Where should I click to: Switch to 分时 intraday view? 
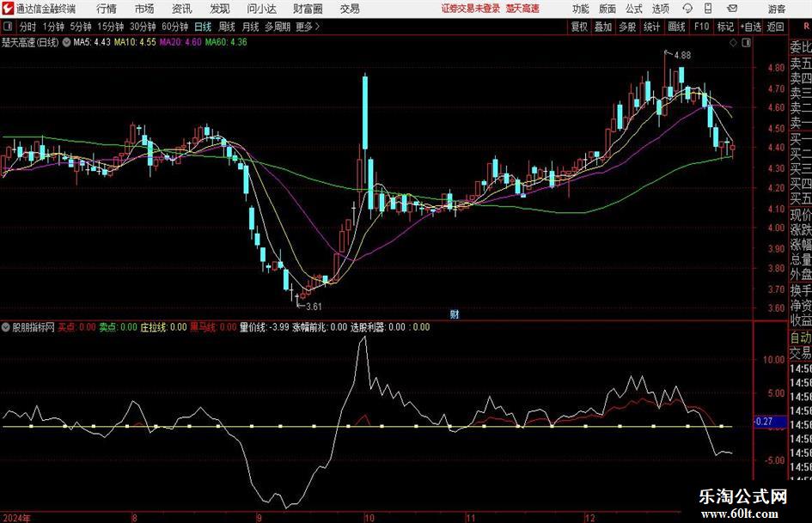[x=28, y=27]
